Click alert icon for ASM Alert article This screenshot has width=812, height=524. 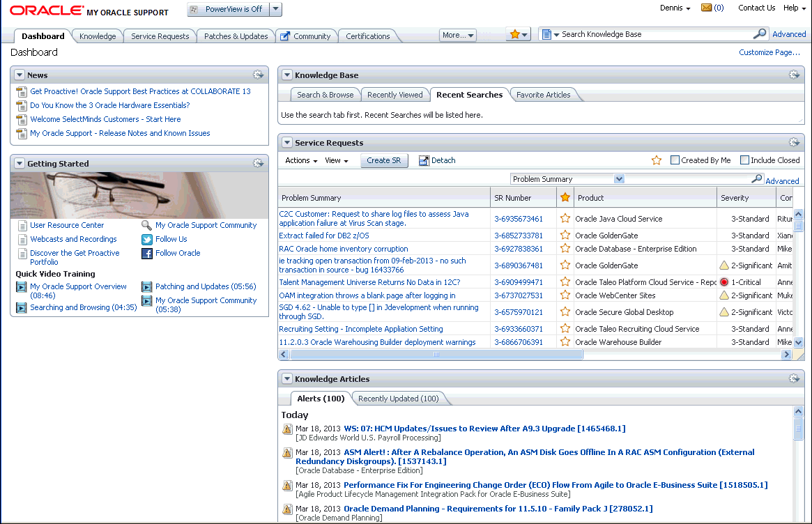(x=287, y=453)
